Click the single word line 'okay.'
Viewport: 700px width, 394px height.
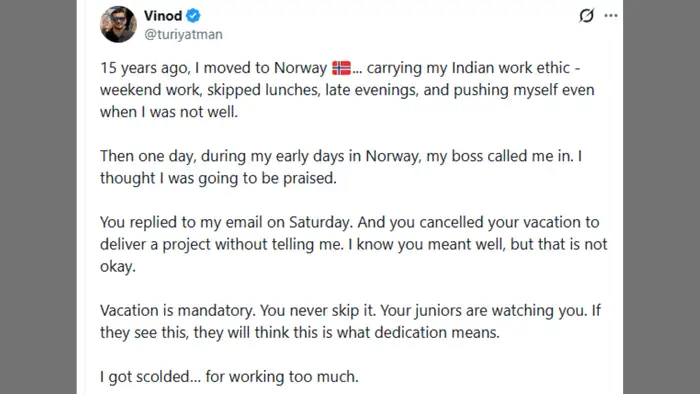(x=118, y=266)
